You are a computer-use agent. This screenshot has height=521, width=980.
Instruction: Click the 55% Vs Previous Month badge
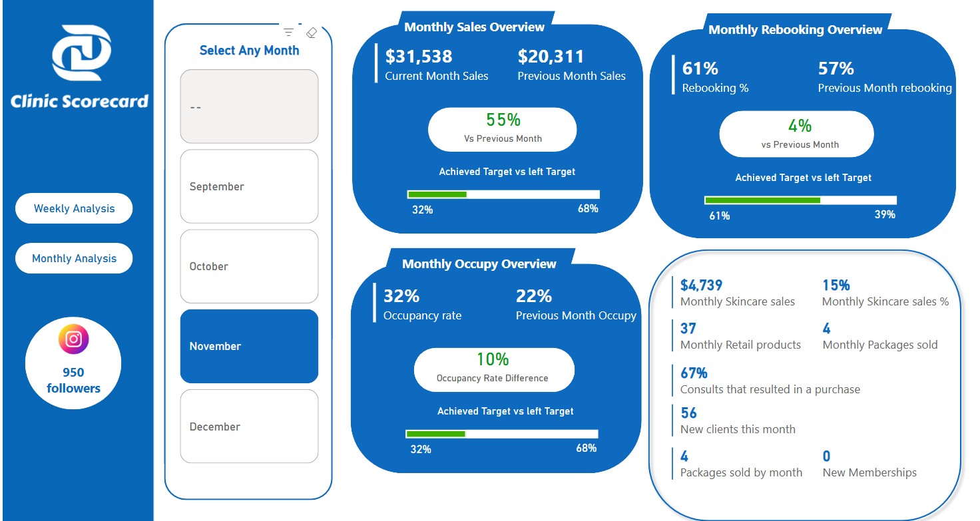click(501, 129)
